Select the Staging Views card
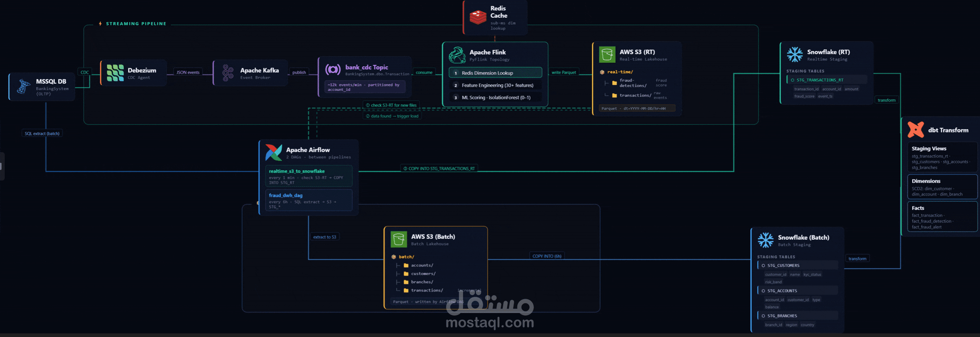The height and width of the screenshot is (337, 980). pos(942,157)
